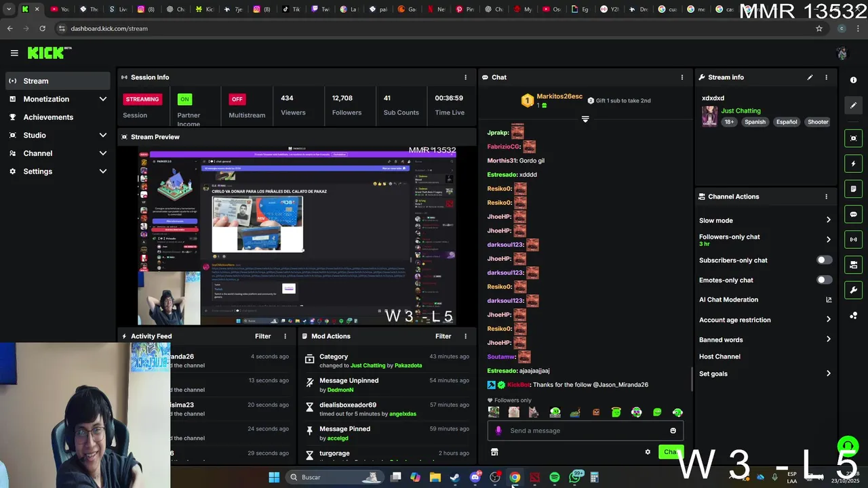Screen dimensions: 868x488
Task: Open the Stream sidebar page
Action: (58, 81)
